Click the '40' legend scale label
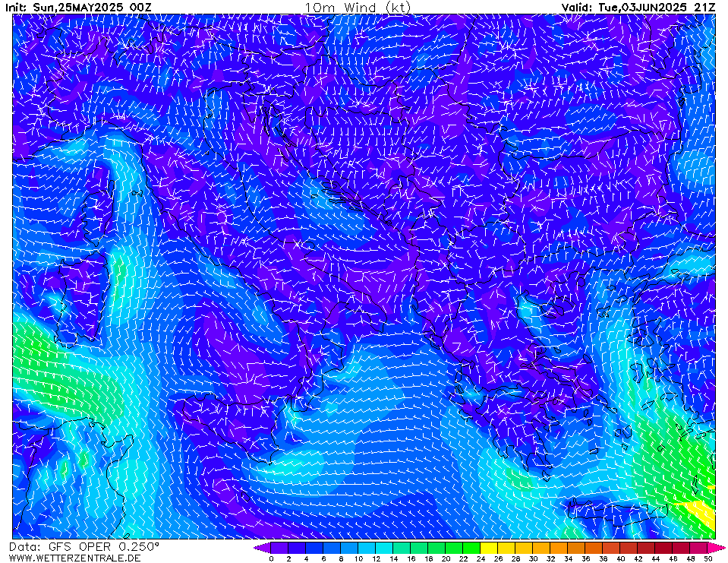 click(621, 558)
